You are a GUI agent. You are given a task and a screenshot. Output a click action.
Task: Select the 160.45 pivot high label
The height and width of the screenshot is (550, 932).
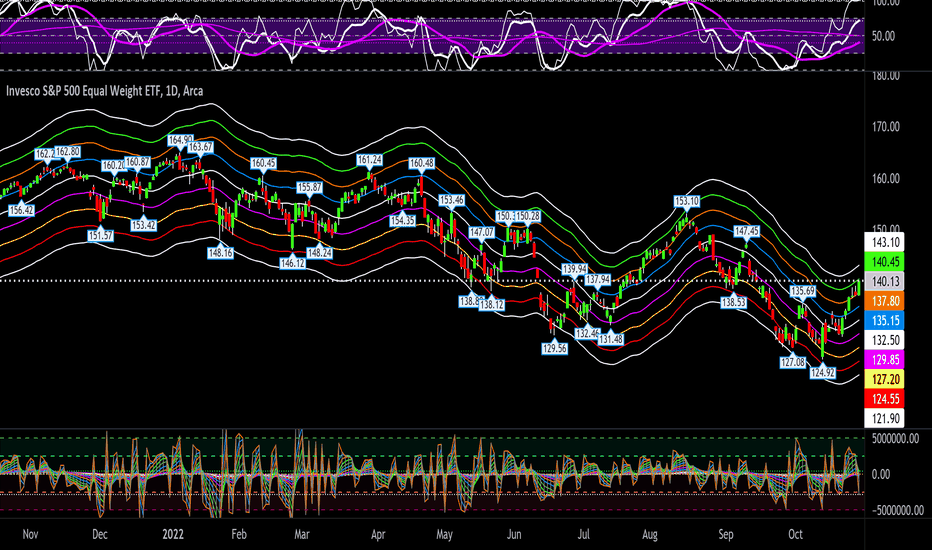click(x=263, y=163)
